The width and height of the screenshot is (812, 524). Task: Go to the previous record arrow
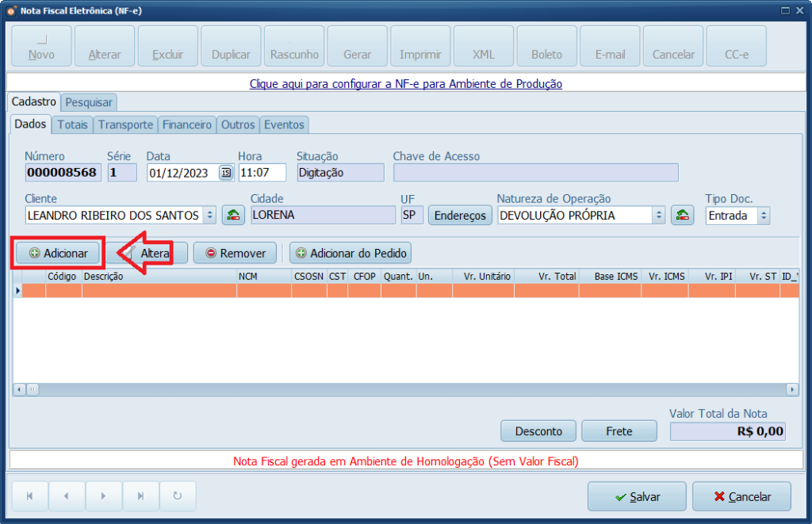(x=67, y=496)
